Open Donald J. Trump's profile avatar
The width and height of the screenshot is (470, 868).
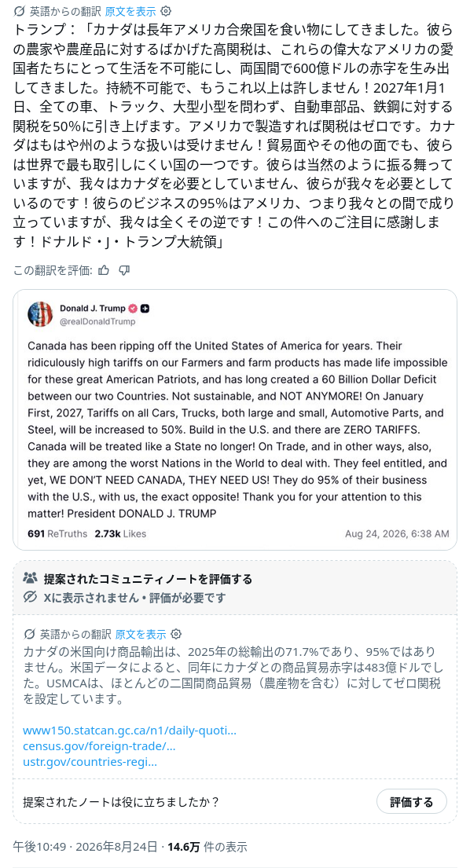pyautogui.click(x=40, y=314)
